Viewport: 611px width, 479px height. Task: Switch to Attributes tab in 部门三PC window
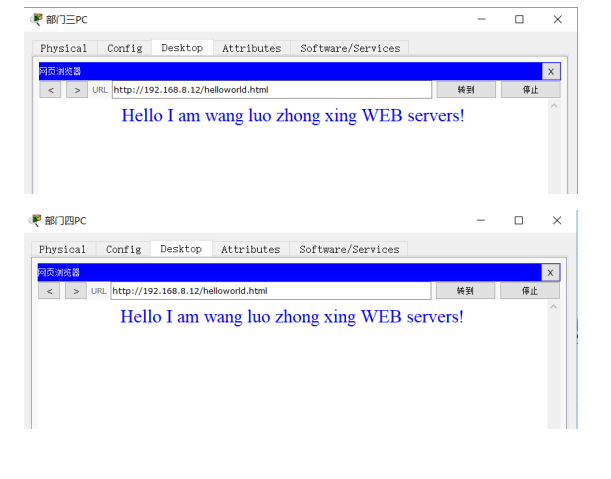point(252,48)
